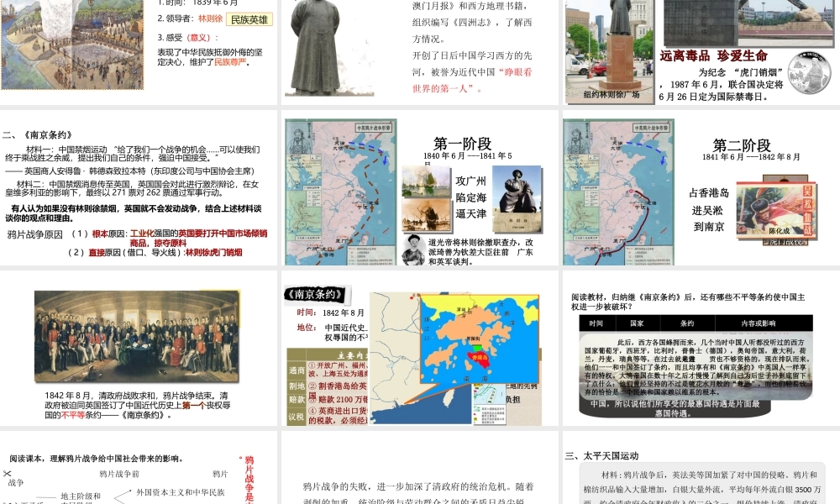This screenshot has width=840, height=504.
Task: Click the scissors icon beside 战争
Action: point(7,474)
